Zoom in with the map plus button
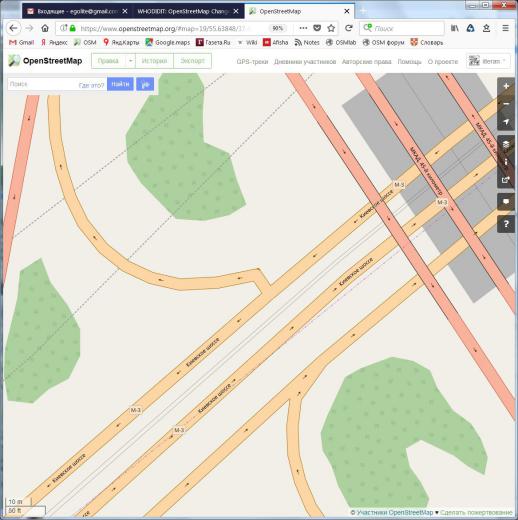The image size is (518, 520). pos(506,86)
